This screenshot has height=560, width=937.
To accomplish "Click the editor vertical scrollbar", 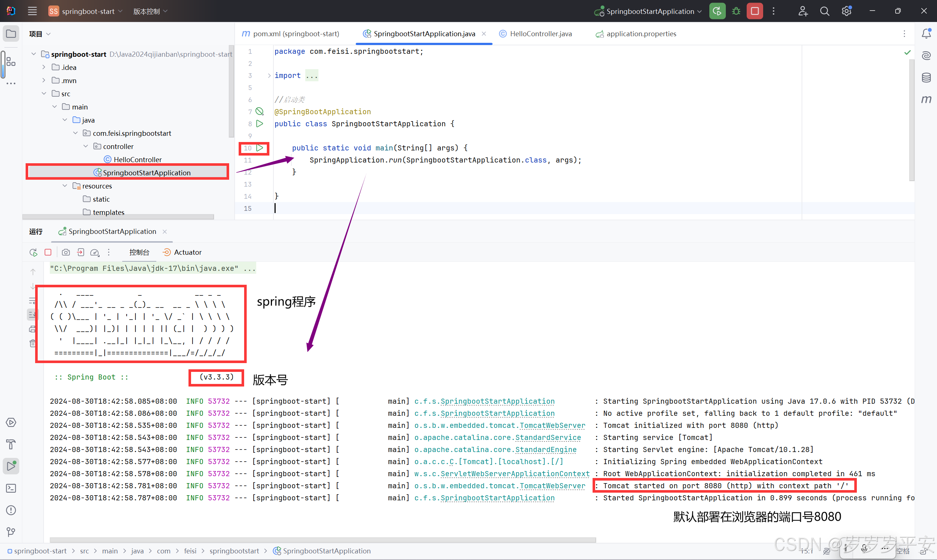I will pyautogui.click(x=911, y=120).
